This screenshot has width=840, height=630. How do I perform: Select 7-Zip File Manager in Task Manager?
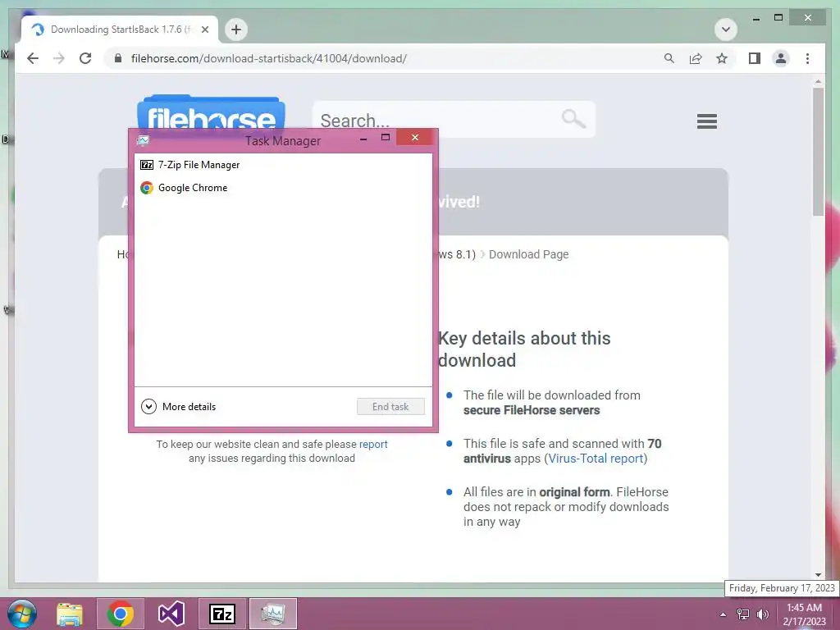[x=283, y=164]
